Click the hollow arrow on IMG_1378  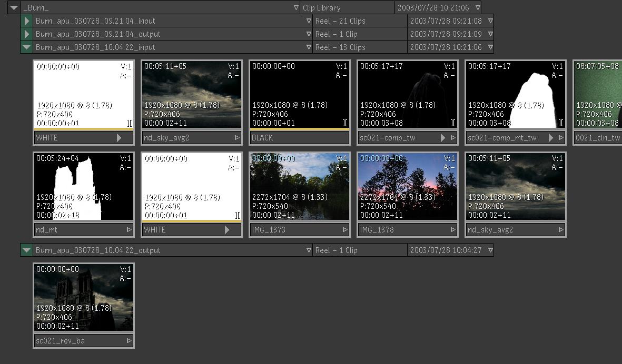[x=453, y=230]
